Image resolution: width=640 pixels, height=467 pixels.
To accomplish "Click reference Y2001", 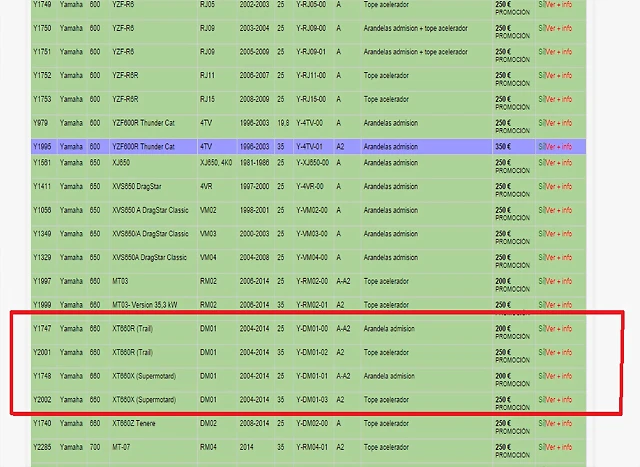I will coord(42,352).
